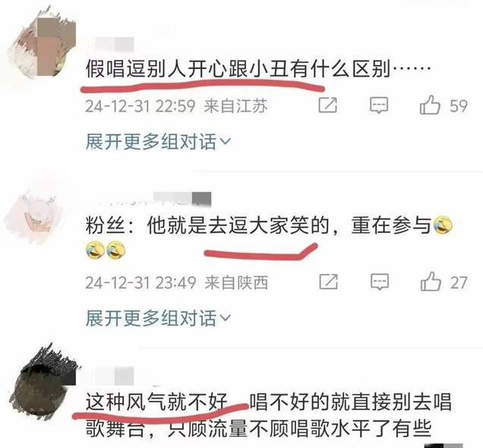Like the comment with 59 likes
Viewport: 483px width, 448px height.
430,105
